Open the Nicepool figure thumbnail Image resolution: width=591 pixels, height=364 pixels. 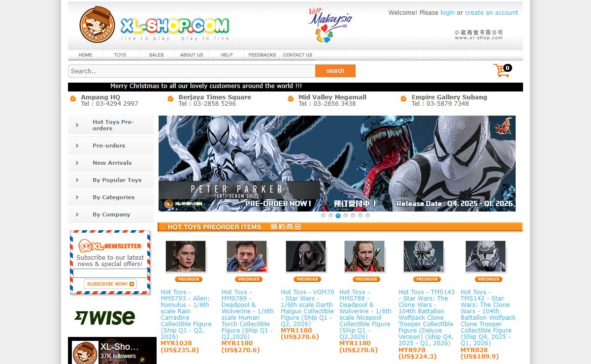point(364,256)
